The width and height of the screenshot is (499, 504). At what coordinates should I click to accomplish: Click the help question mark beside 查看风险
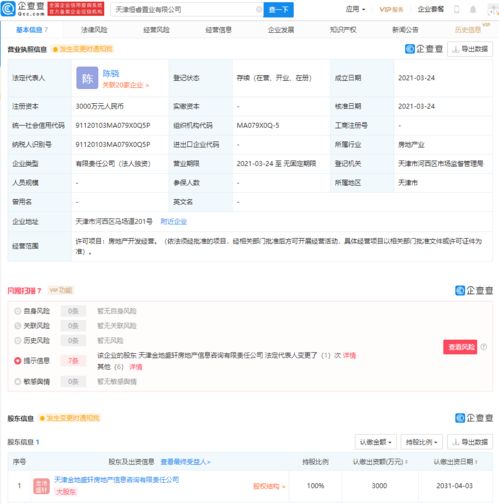click(484, 347)
